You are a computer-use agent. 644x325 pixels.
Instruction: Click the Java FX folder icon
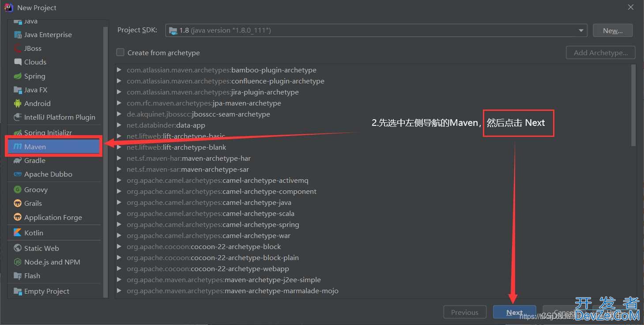pyautogui.click(x=18, y=90)
